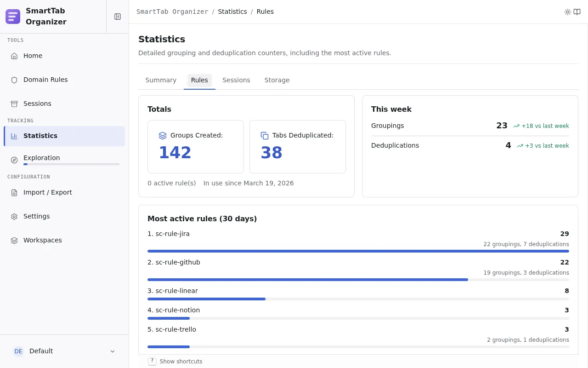Viewport: 588px width, 368px height.
Task: Click Show shortcuts button
Action: 175,361
